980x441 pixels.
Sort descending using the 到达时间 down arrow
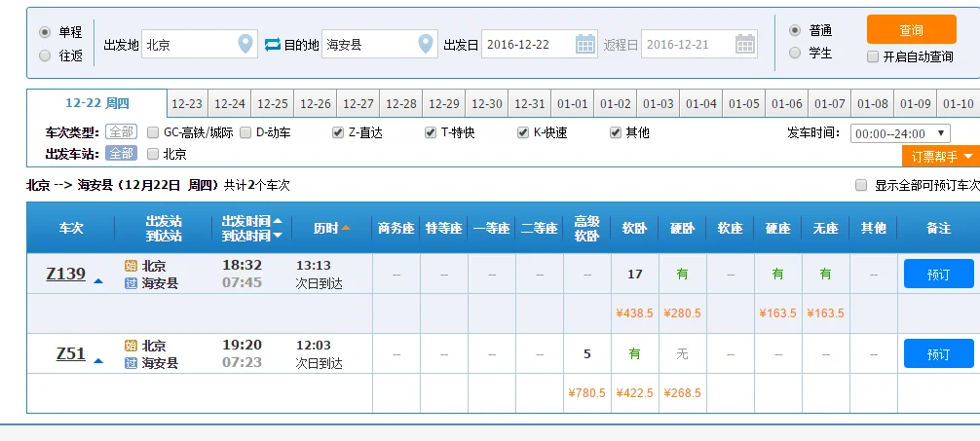click(278, 236)
